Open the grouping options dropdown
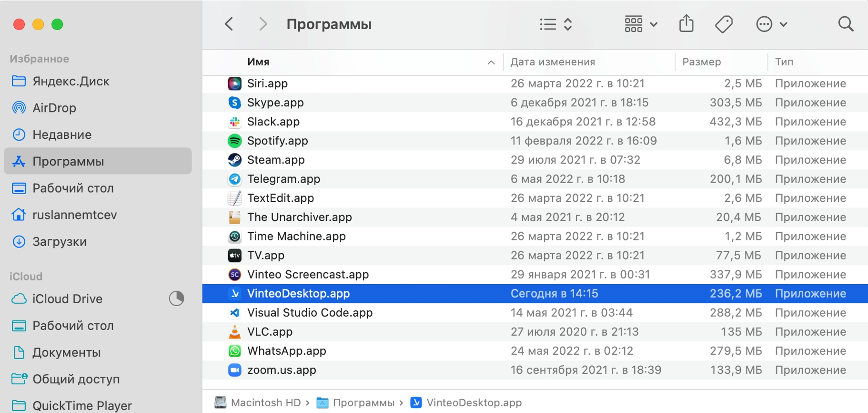 (x=641, y=24)
